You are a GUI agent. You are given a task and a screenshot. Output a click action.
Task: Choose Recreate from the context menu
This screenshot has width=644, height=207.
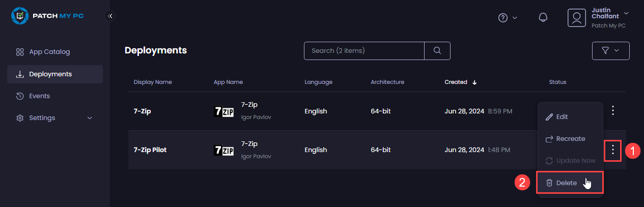(570, 139)
